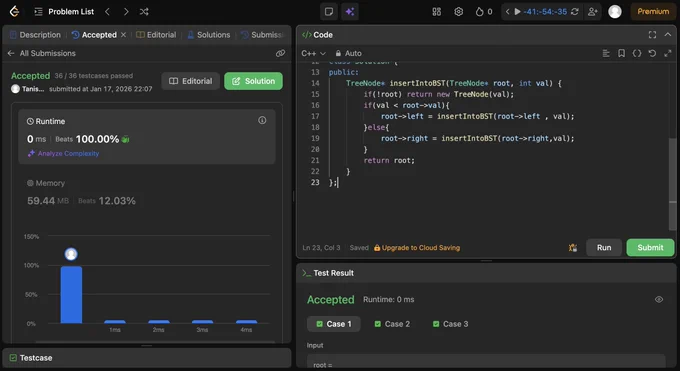Switch to the Description tab

[36, 35]
